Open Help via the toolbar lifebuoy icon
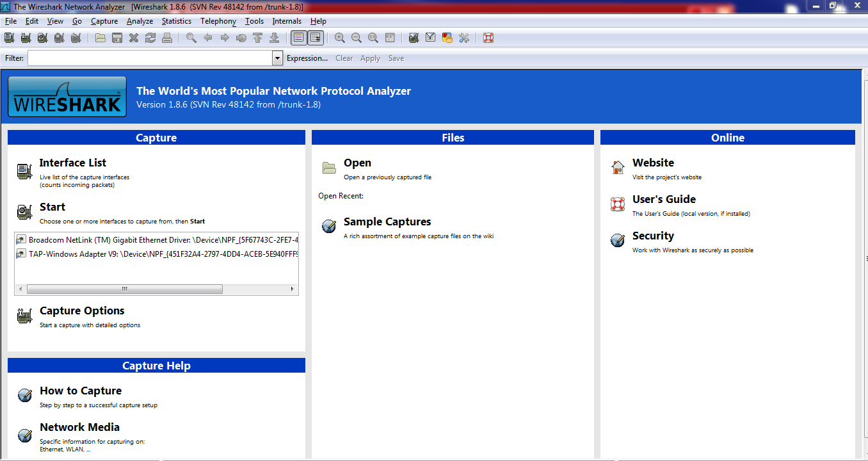 pos(488,38)
